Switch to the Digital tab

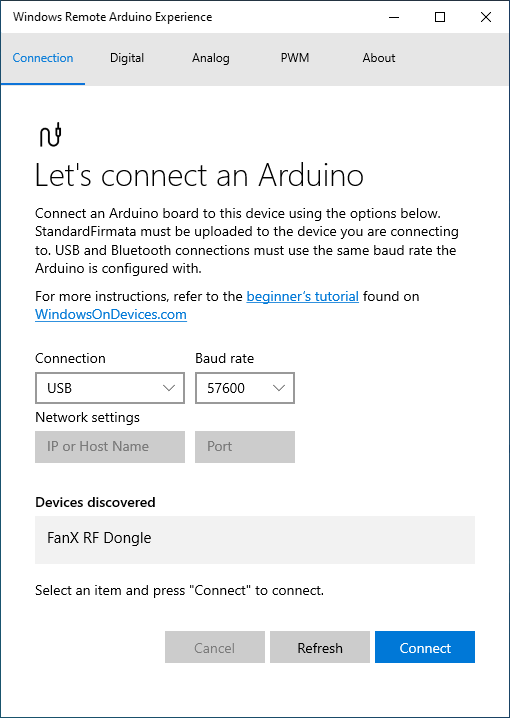pos(127,58)
